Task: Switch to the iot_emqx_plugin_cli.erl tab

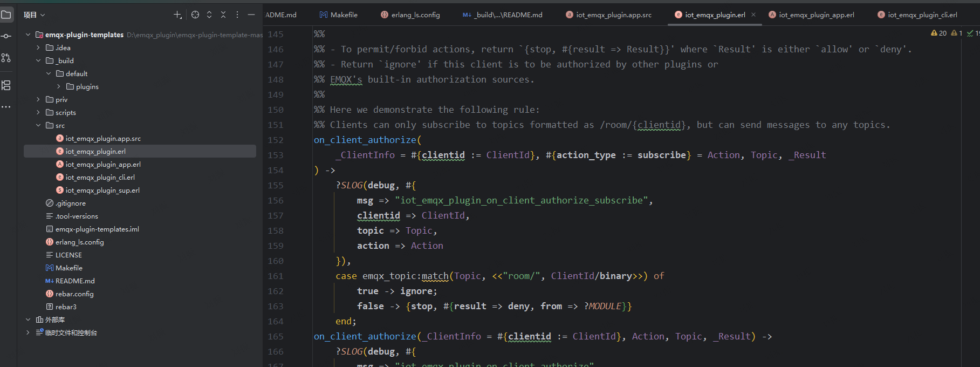Action: [917, 15]
